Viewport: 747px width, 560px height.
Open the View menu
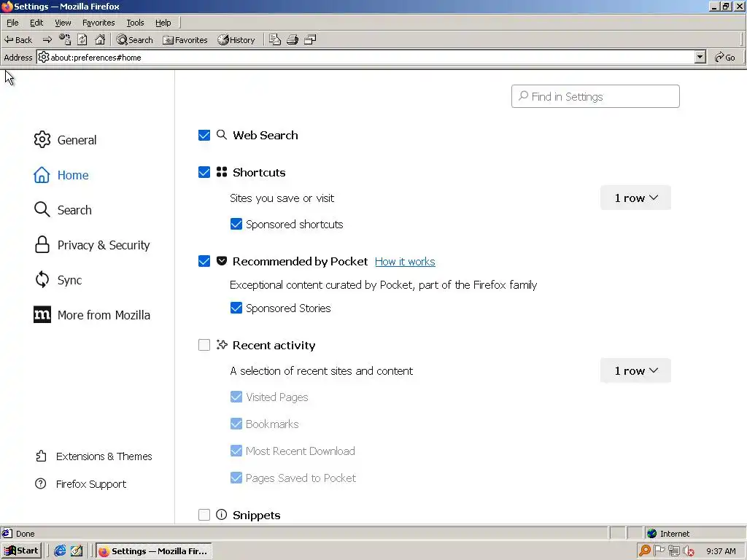63,23
